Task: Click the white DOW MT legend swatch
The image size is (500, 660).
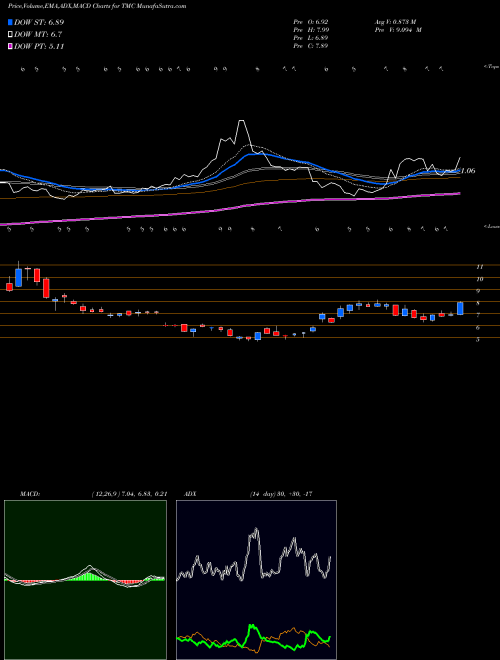Action: [x=10, y=35]
